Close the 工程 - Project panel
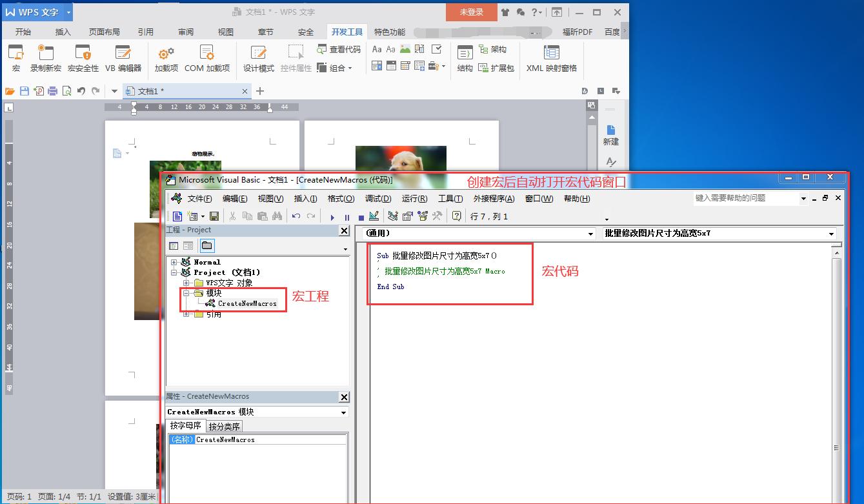This screenshot has width=864, height=504. pyautogui.click(x=344, y=230)
